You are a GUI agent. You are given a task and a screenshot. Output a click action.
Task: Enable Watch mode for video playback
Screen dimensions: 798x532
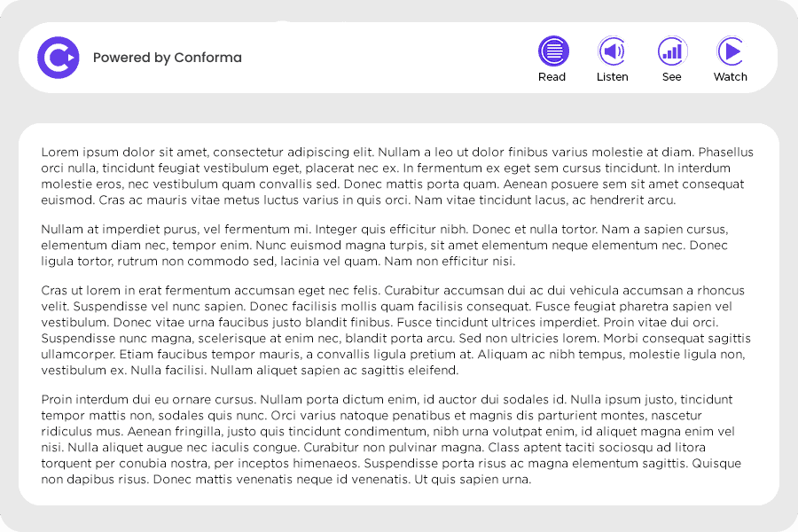tap(730, 51)
